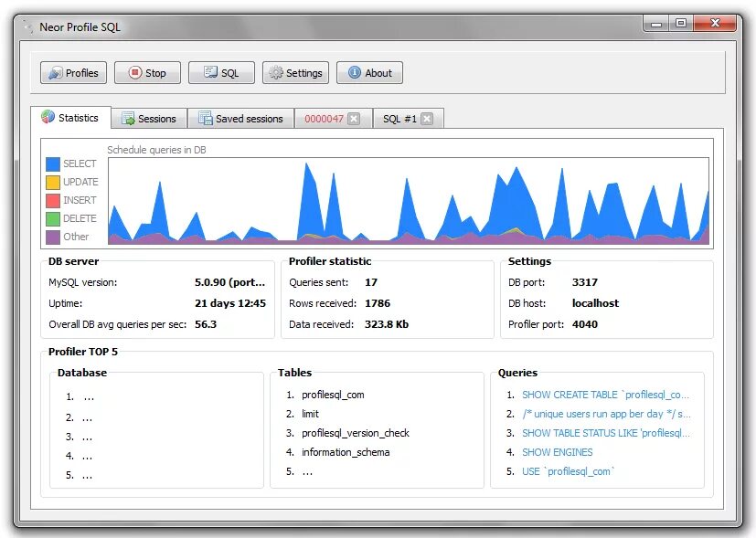756x538 pixels.
Task: Select information_schema table entry
Action: pyautogui.click(x=346, y=452)
